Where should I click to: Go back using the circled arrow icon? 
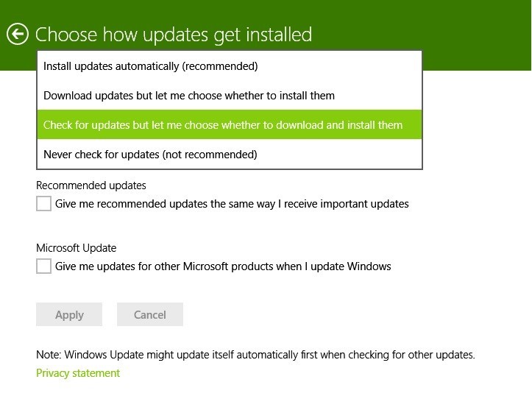(18, 34)
